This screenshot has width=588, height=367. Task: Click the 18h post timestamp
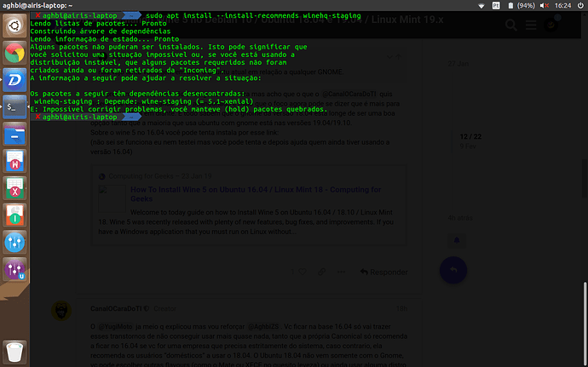pyautogui.click(x=401, y=308)
